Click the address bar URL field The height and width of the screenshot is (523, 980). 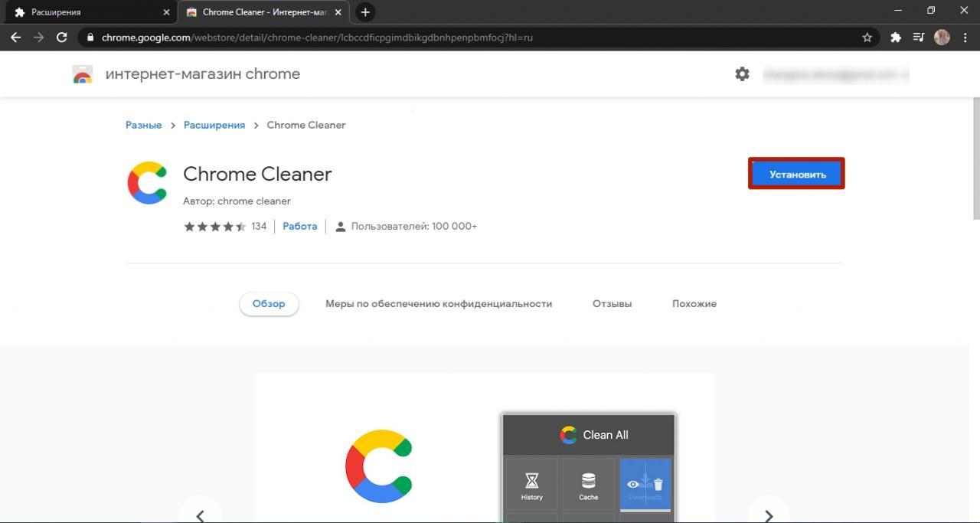pos(479,37)
